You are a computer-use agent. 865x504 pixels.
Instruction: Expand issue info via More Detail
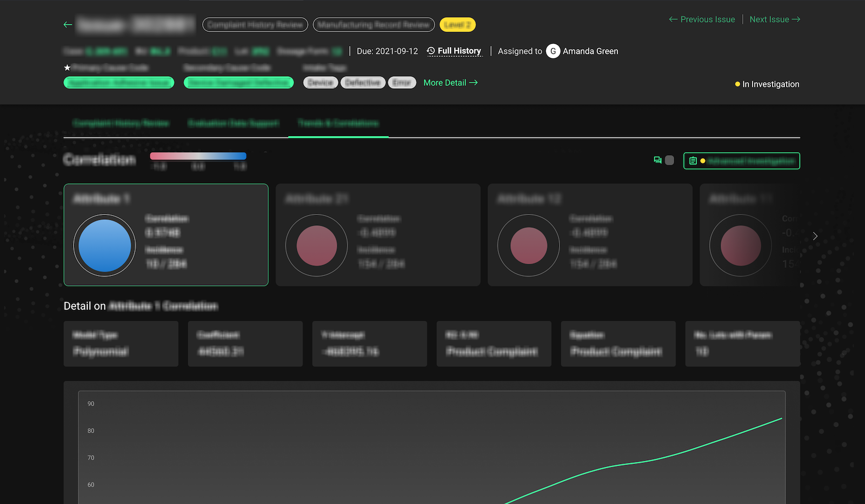(450, 83)
